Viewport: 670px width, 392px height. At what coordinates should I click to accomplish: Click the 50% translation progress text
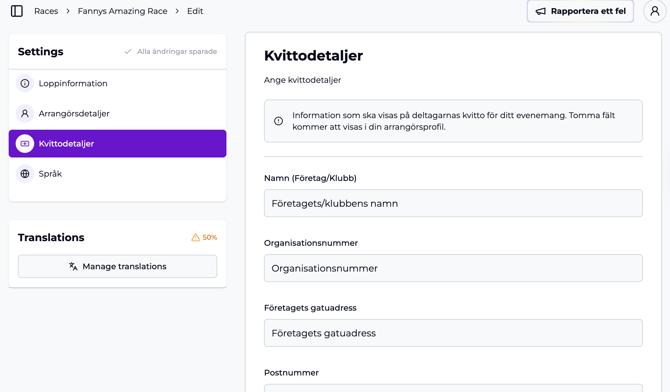click(210, 237)
